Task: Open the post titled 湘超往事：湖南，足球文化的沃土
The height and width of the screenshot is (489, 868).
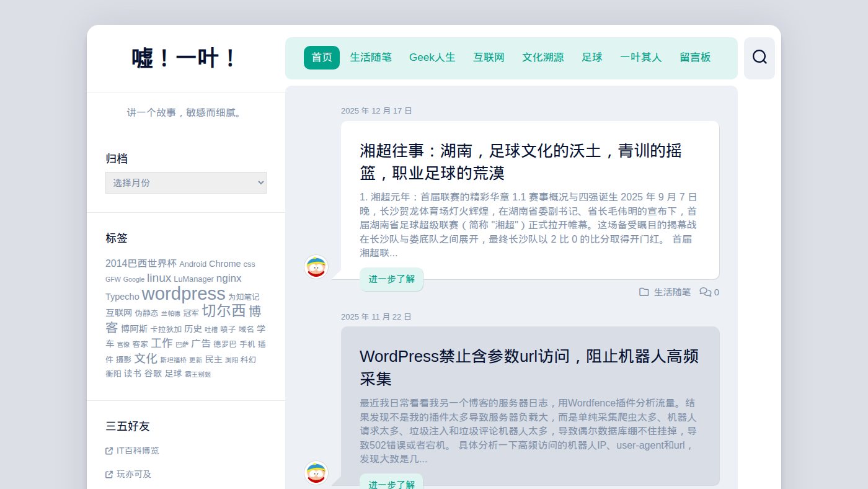Action: (x=521, y=161)
